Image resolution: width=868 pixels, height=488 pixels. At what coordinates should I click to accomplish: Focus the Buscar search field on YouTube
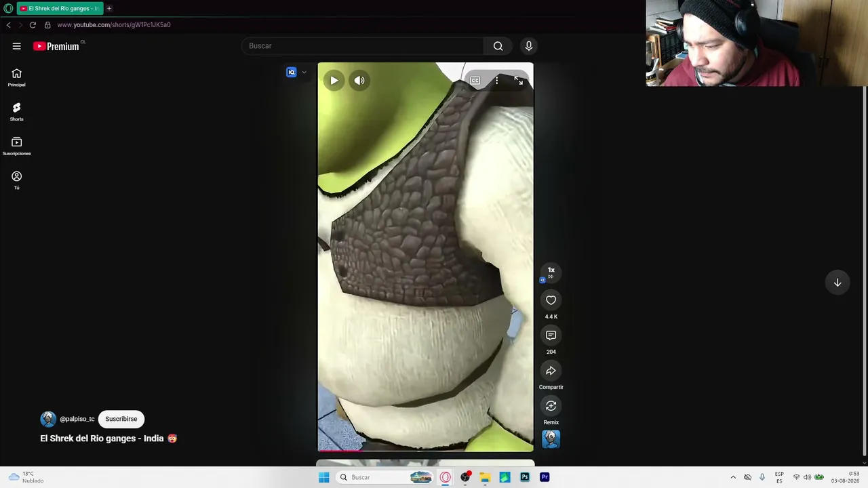tap(362, 46)
